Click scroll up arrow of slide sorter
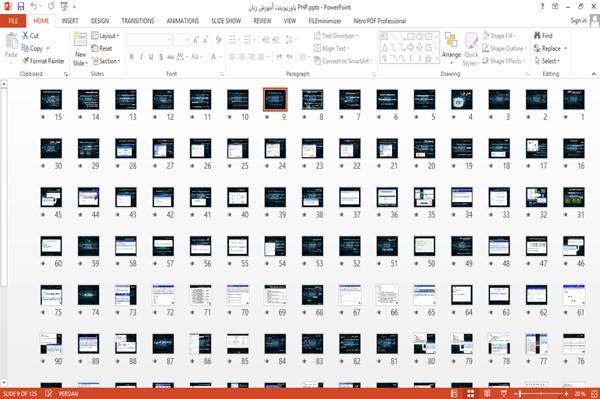 4,83
